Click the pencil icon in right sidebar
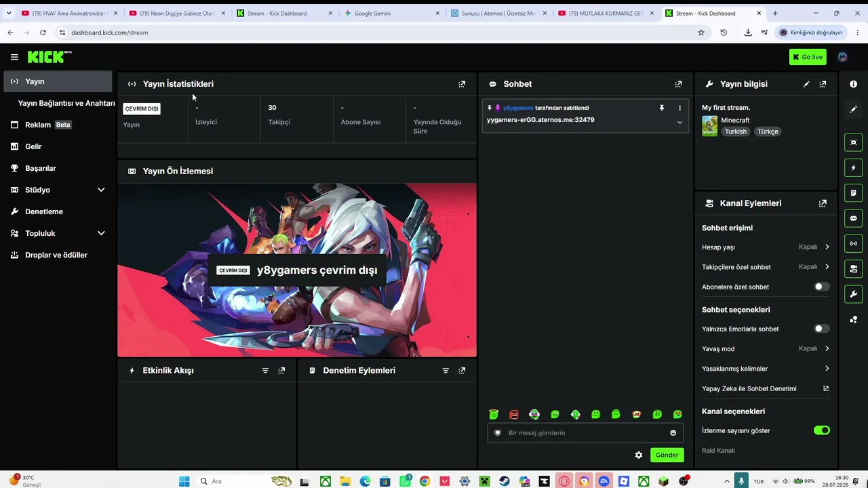 tap(853, 109)
